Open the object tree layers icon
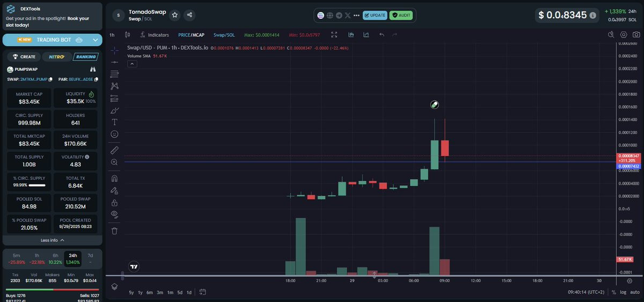Image resolution: width=644 pixels, height=302 pixels. click(114, 286)
